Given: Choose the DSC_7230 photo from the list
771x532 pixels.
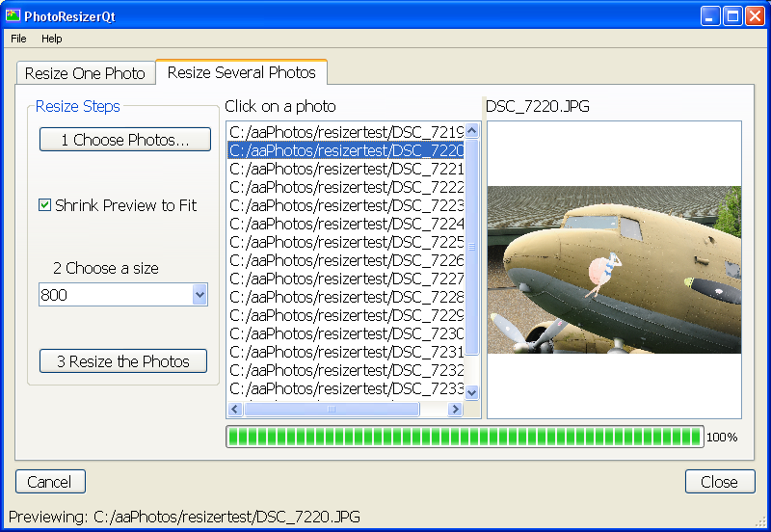Looking at the screenshot, I should tap(345, 333).
